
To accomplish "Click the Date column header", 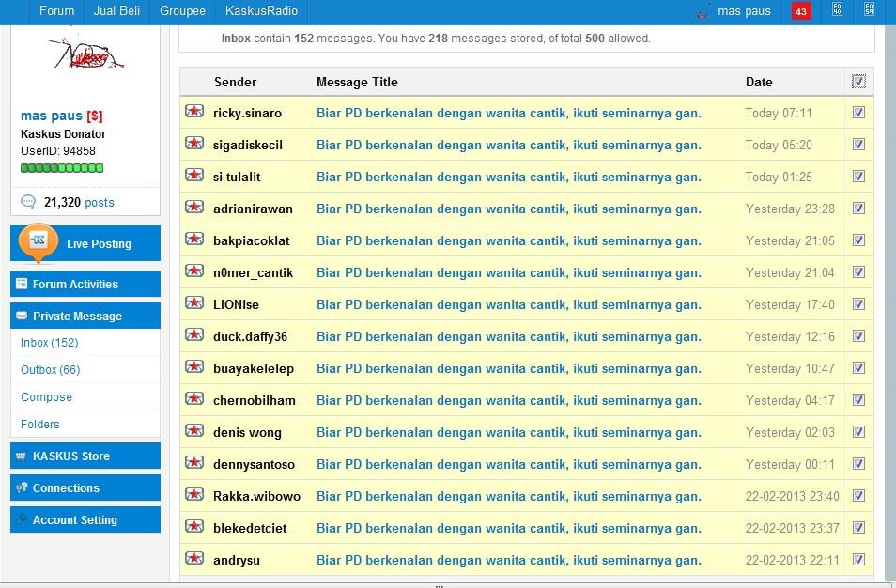I will [x=759, y=83].
